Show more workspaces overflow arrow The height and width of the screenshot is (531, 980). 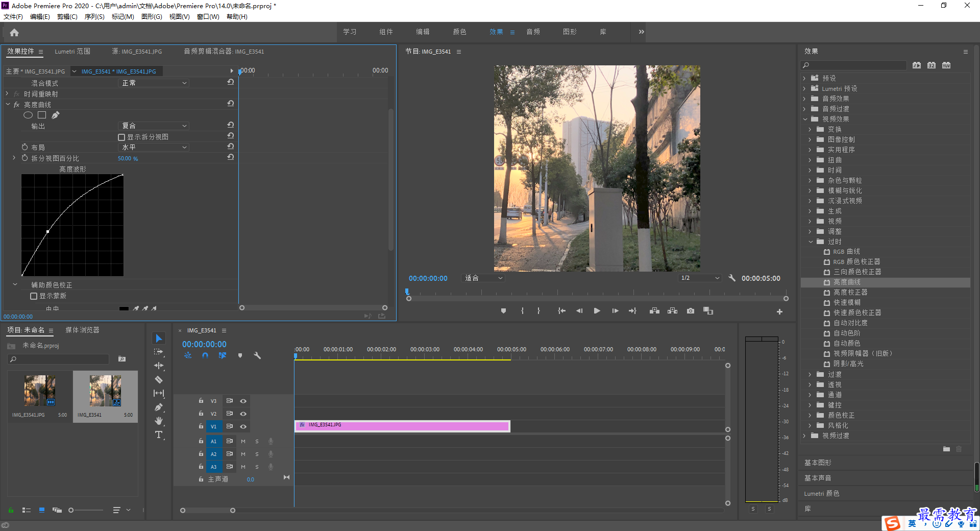642,32
